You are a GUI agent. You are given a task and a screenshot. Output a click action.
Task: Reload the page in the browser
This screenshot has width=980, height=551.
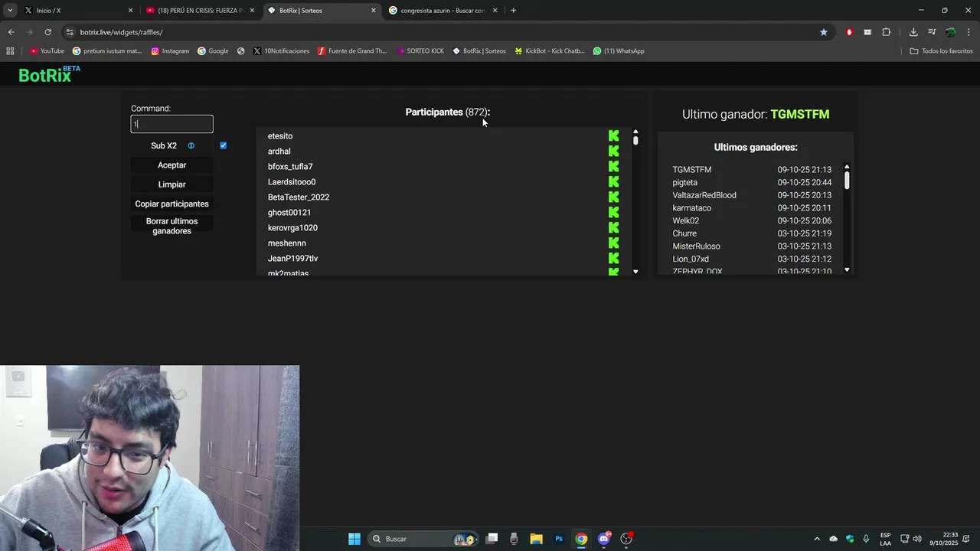[47, 32]
